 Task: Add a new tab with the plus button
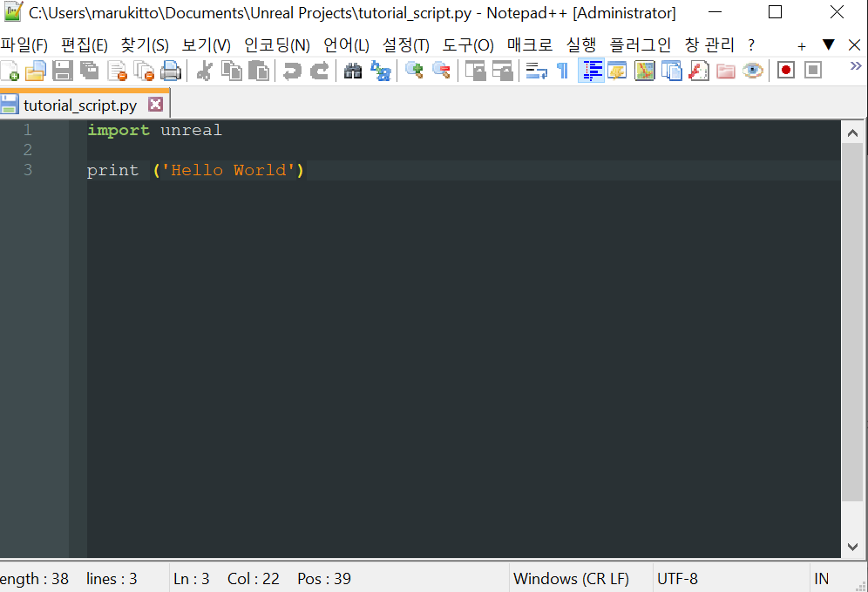point(801,46)
